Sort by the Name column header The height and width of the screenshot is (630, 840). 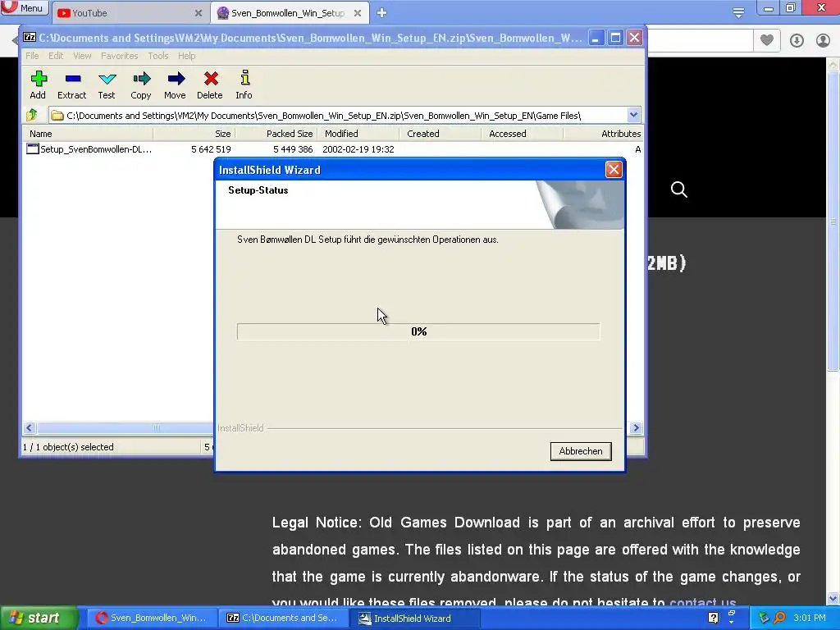[87, 134]
